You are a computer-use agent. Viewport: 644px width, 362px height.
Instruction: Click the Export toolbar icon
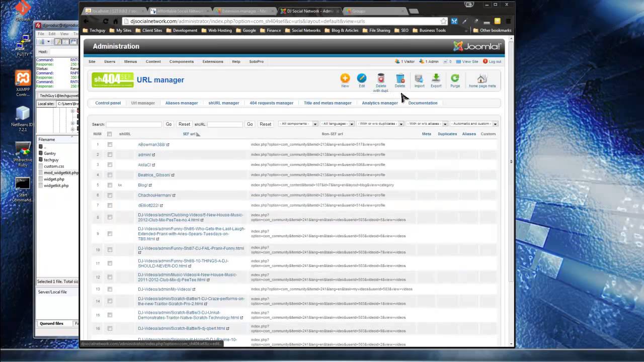pos(436,78)
